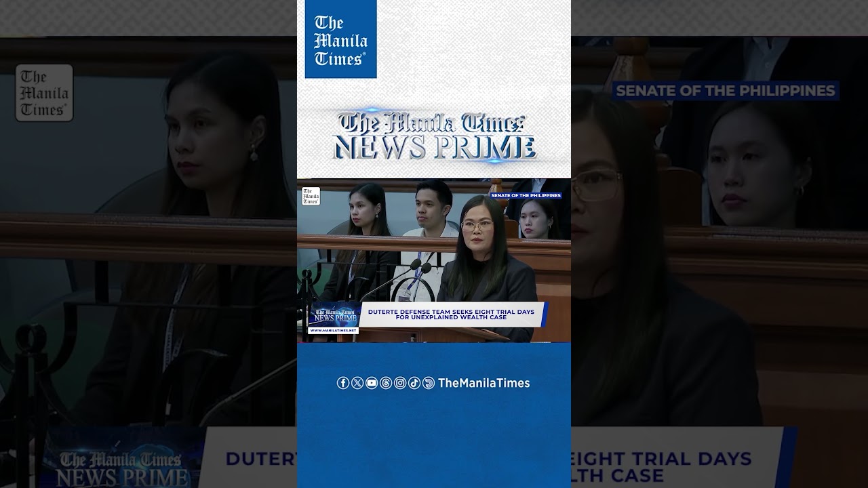Click the X (Twitter) social icon

click(x=357, y=383)
